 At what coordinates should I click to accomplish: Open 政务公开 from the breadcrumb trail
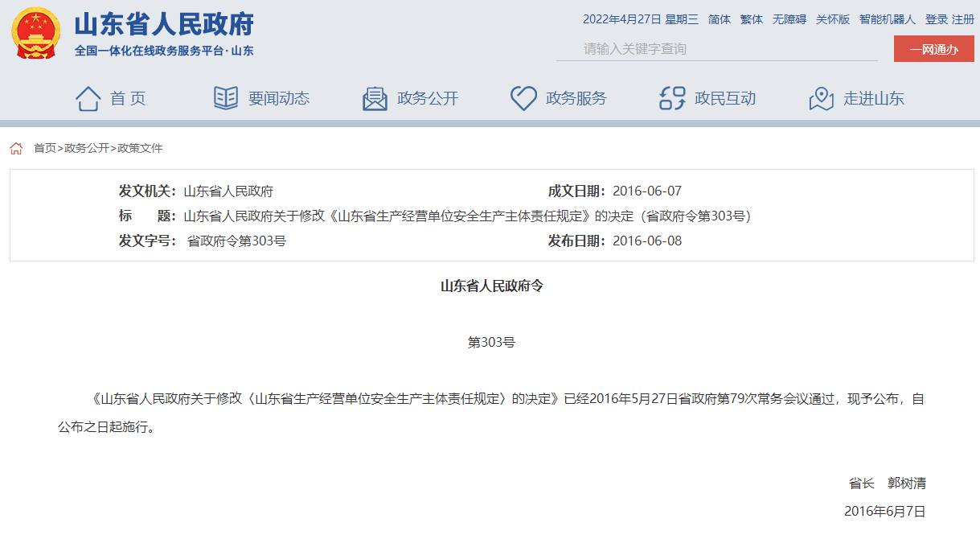[83, 148]
